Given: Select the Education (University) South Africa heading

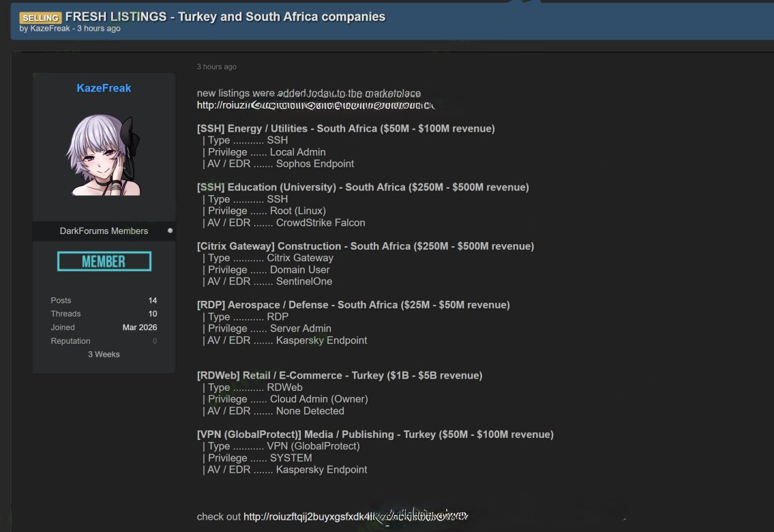Looking at the screenshot, I should [x=363, y=187].
